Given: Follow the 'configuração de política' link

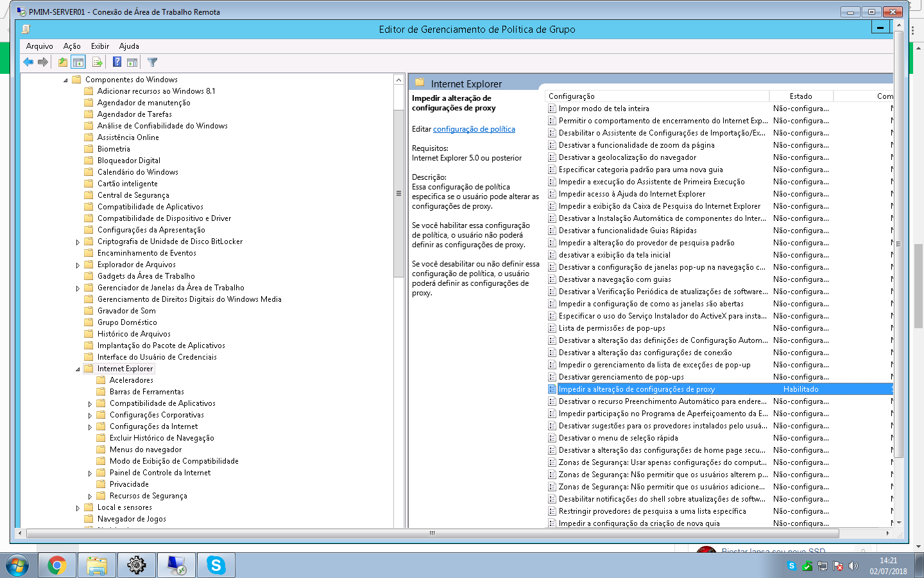Looking at the screenshot, I should pyautogui.click(x=474, y=129).
